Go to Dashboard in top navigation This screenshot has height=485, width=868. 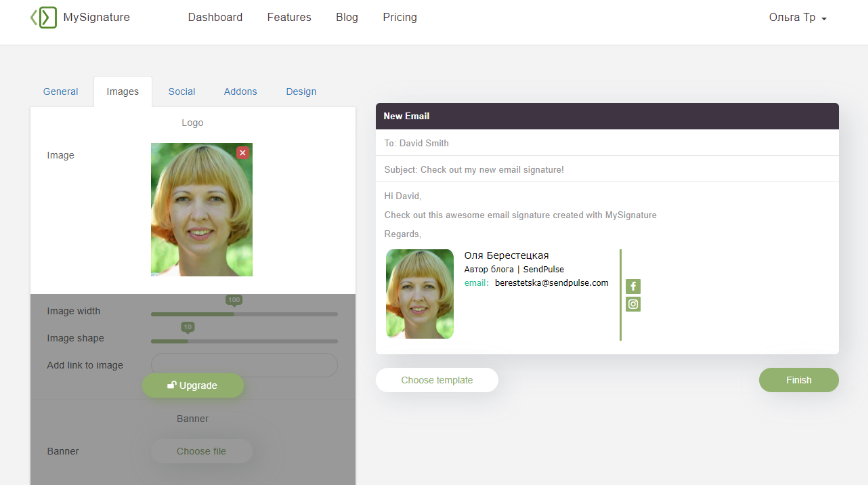[215, 17]
